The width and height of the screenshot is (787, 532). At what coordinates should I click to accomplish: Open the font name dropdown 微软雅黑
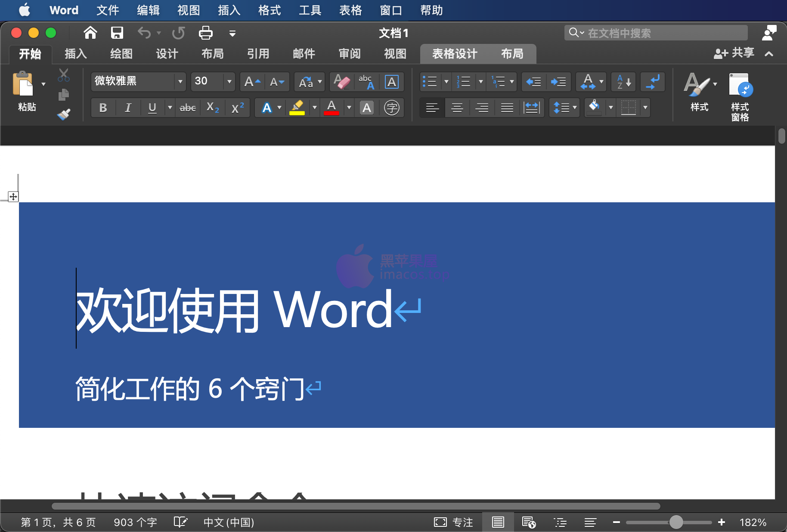[180, 81]
